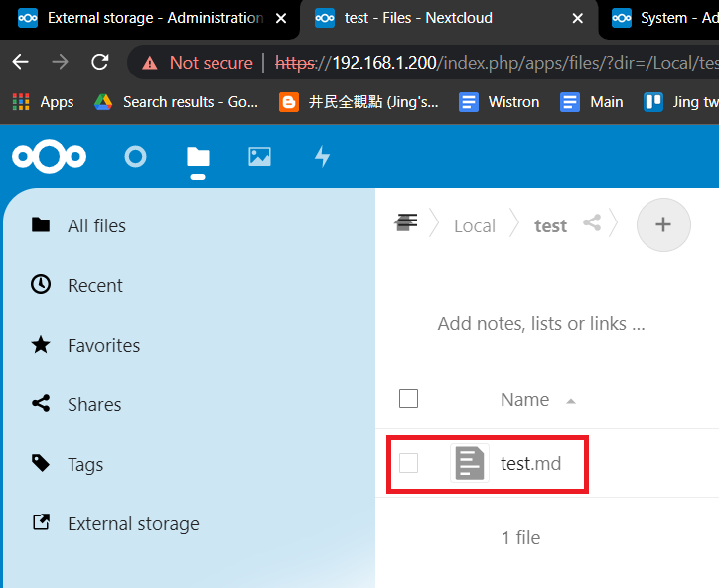Open the Files app folder icon
719x588 pixels.
pos(198,157)
